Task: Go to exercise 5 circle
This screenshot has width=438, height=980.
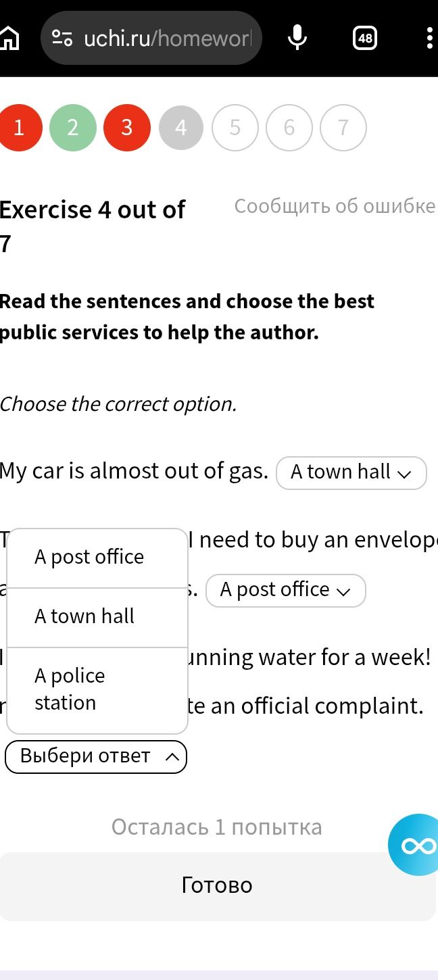Action: 235,127
